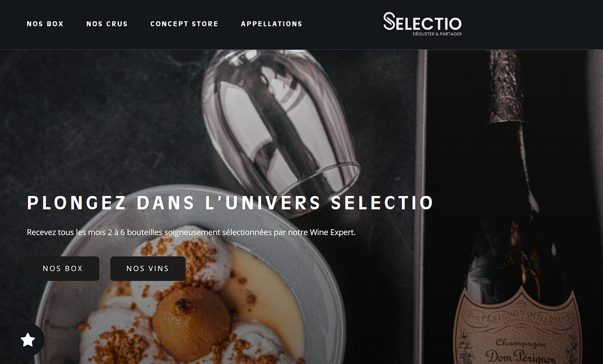Open NOS BOX in the top navigation
Viewport: 603px width, 364px height.
pos(45,24)
